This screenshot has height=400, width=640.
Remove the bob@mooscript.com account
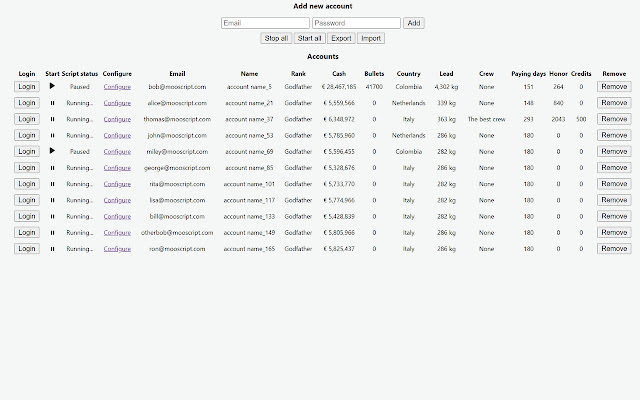click(x=614, y=87)
